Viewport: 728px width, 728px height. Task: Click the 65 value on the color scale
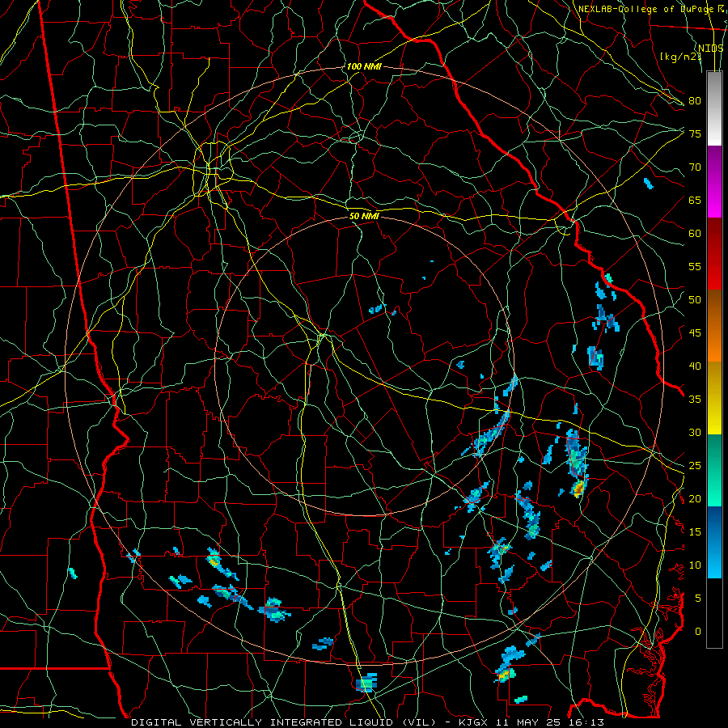point(695,200)
